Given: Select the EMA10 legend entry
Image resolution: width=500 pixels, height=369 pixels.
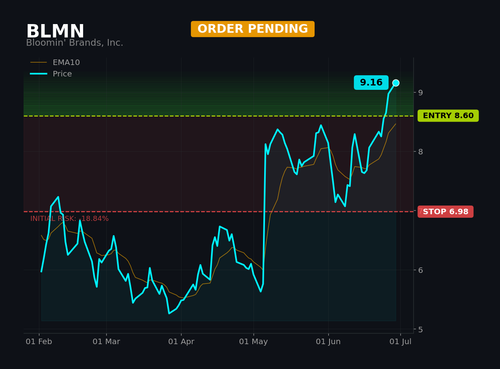Looking at the screenshot, I should (55, 62).
